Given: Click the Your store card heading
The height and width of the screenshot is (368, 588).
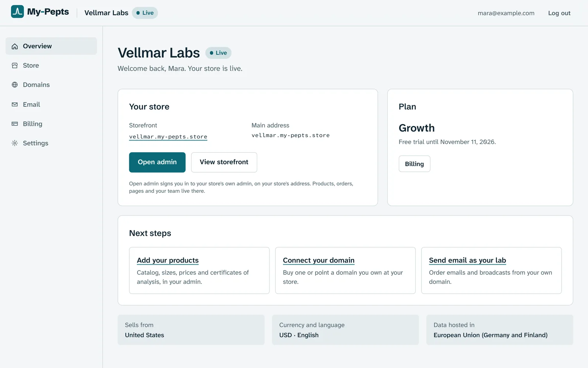Looking at the screenshot, I should (149, 107).
